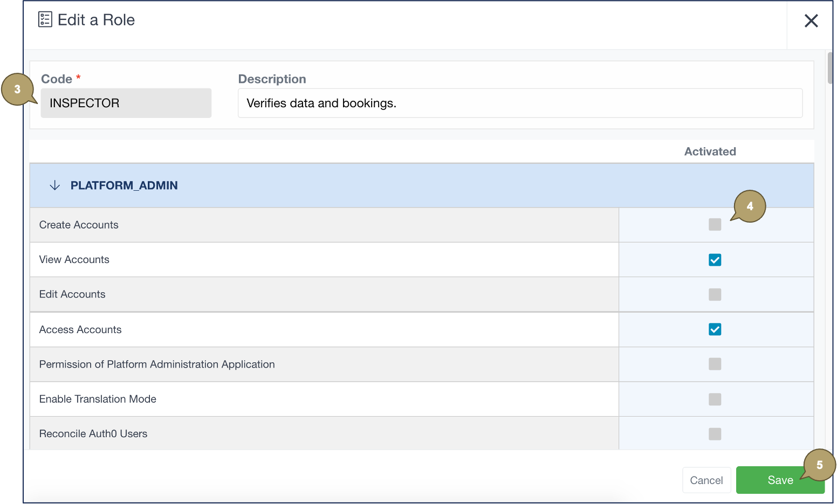Click the PLATFORM_ADMIN group header

coord(124,185)
